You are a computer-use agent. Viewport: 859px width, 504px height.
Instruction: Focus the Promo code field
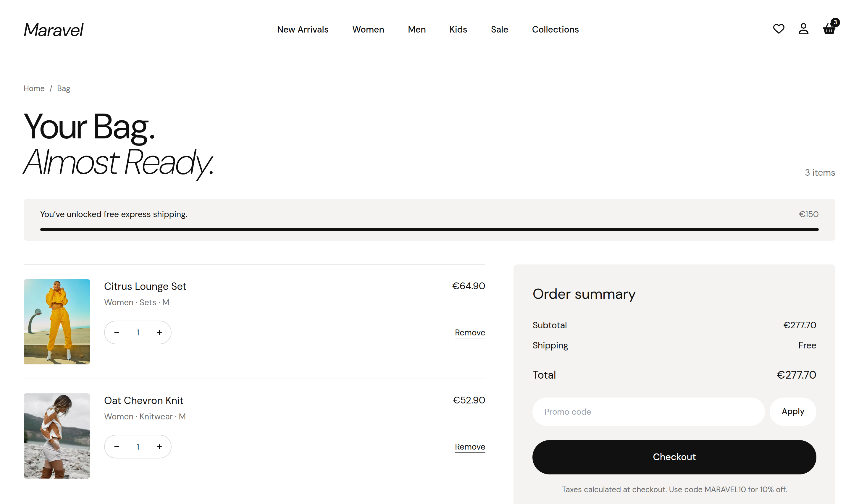648,412
